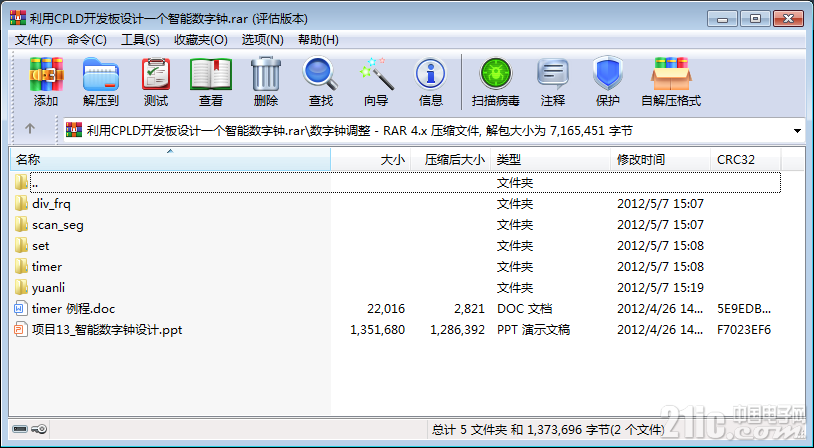Click the 删除 (Delete) trash icon

[266, 74]
